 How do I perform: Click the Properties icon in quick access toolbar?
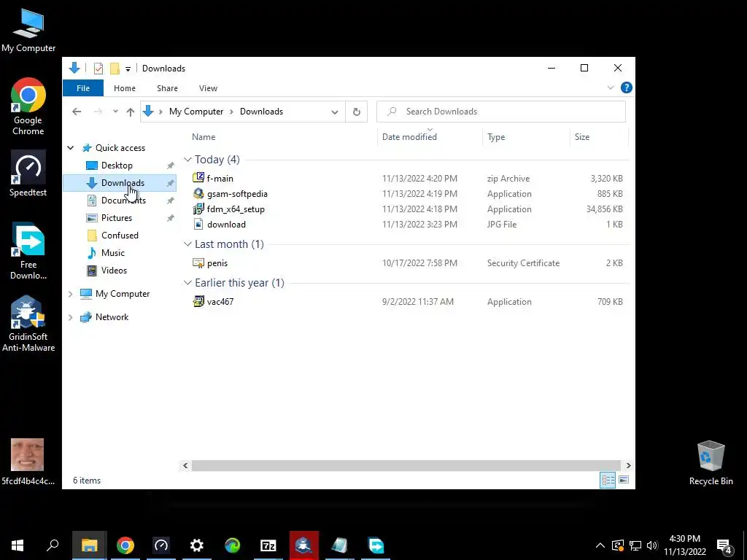[x=98, y=69]
